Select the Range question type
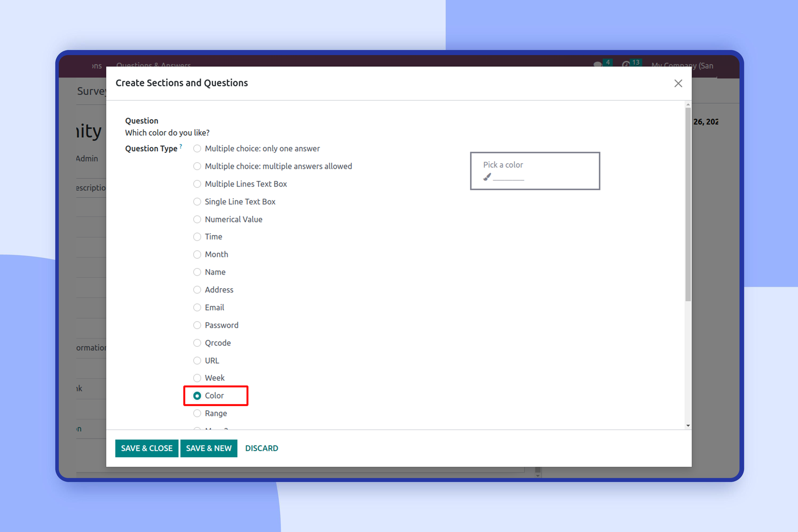This screenshot has width=798, height=532. [197, 413]
